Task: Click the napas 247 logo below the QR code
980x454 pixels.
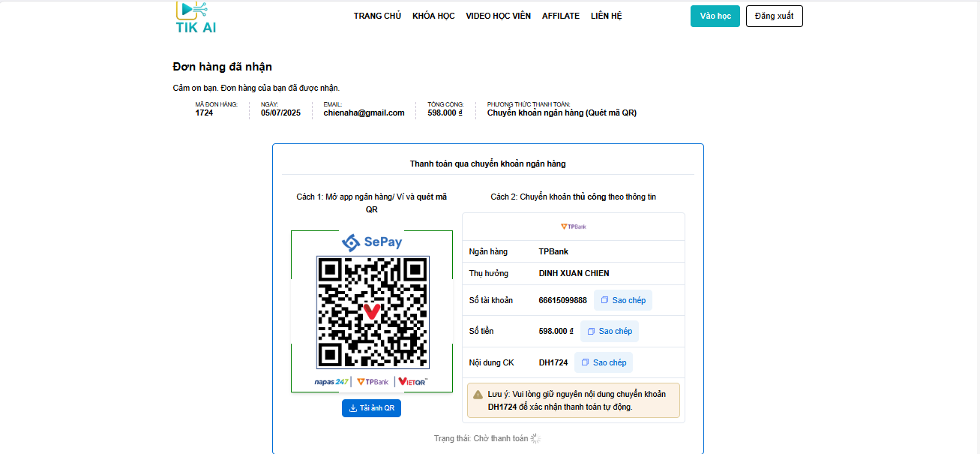Action: 331,382
